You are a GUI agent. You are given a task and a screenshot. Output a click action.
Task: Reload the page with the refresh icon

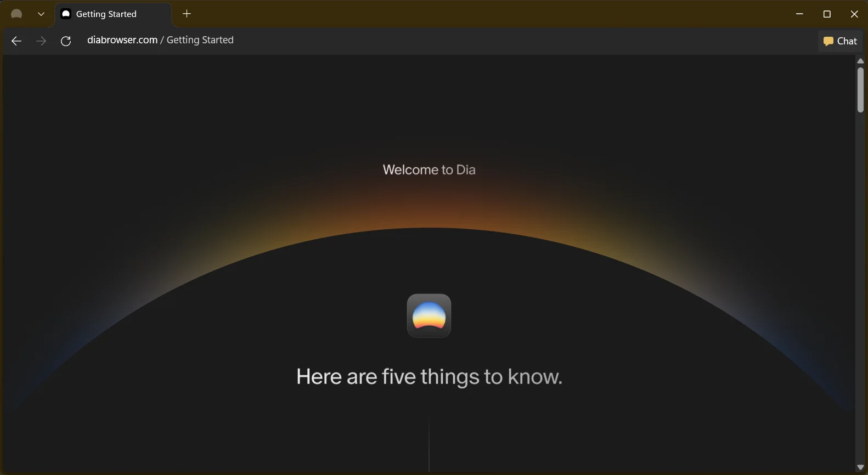pyautogui.click(x=66, y=41)
